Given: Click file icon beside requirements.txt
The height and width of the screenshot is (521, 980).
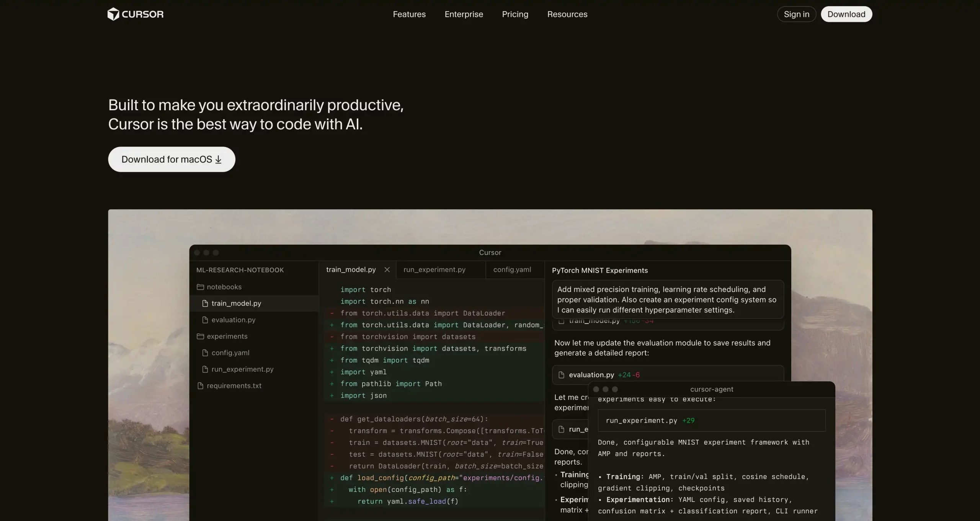Looking at the screenshot, I should [200, 385].
